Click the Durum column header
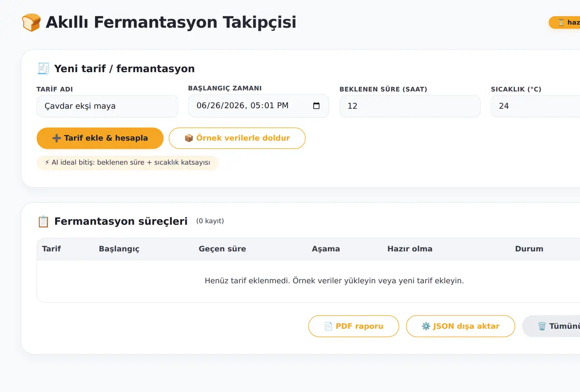This screenshot has width=580, height=392. pos(529,249)
